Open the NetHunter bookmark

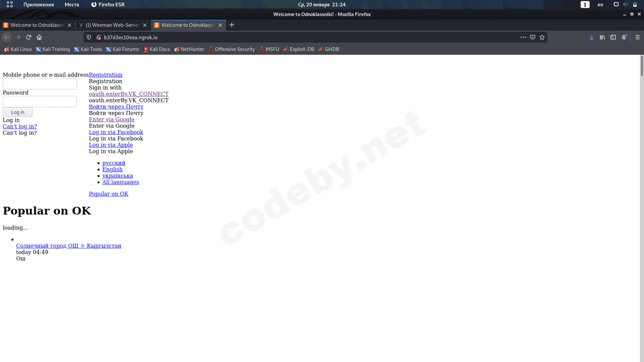click(x=189, y=49)
